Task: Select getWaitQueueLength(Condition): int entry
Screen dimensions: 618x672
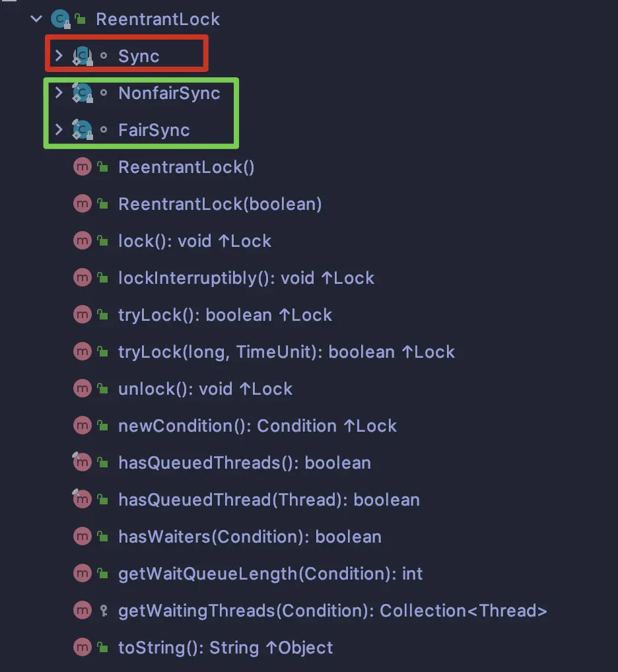Action: click(x=271, y=574)
